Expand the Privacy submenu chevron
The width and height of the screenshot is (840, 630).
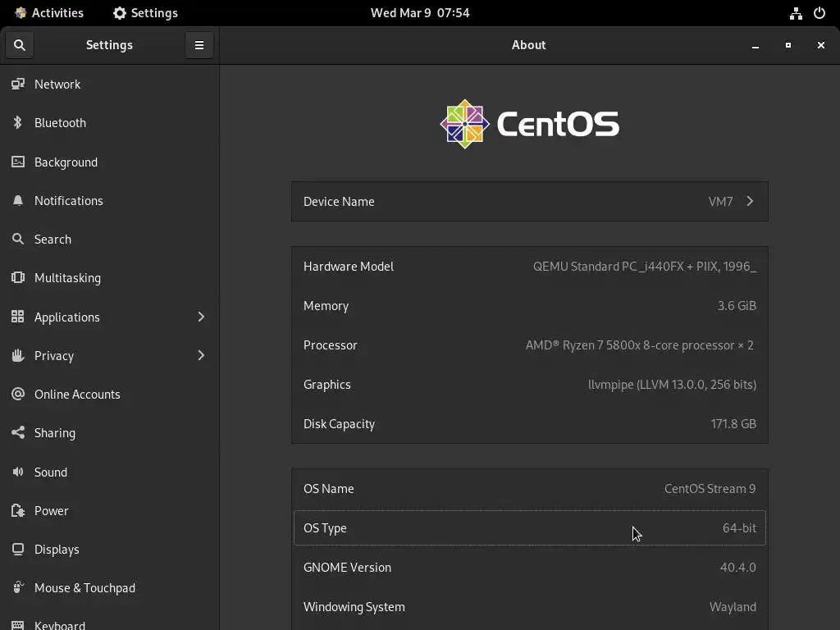(201, 355)
